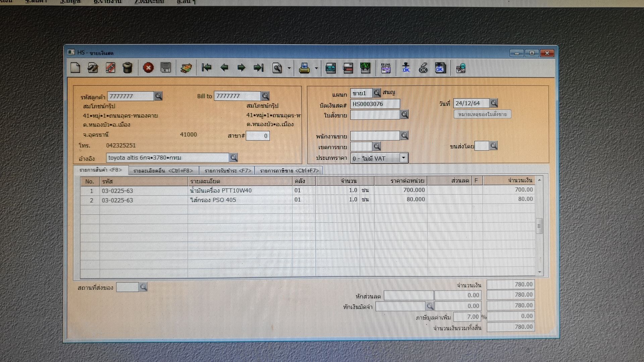Open dropdown arrow next to print preview
The image size is (644, 362).
[x=289, y=68]
